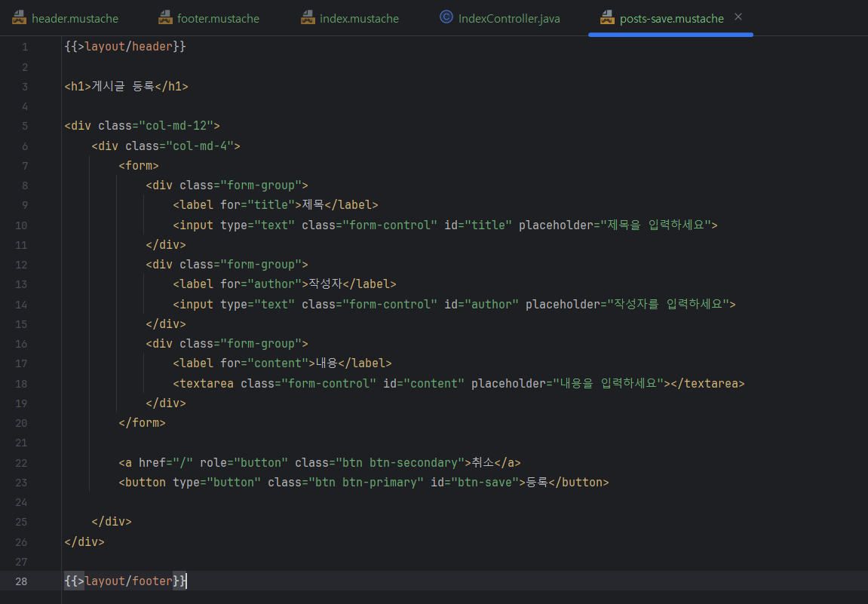Select the posts-save.mustache tab

coord(671,18)
